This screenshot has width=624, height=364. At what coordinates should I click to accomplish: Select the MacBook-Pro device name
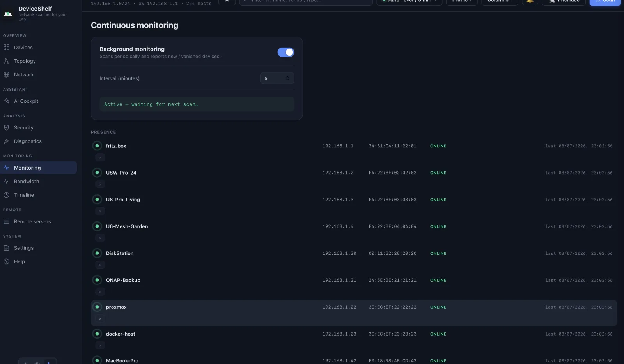point(122,361)
